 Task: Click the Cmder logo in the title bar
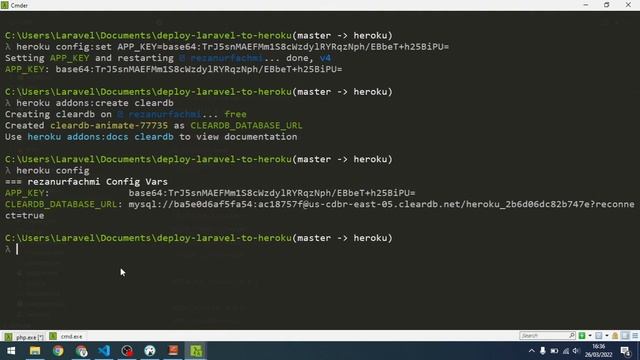click(4, 5)
